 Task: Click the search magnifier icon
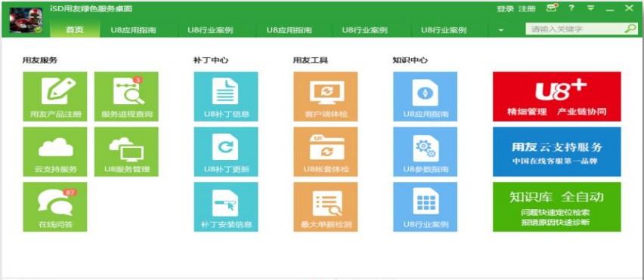click(630, 29)
